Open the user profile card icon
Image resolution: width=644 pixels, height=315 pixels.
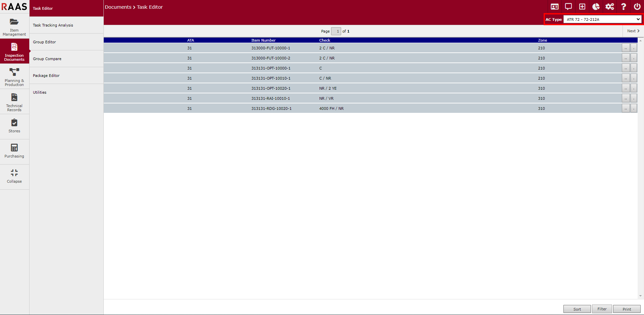[x=555, y=6]
